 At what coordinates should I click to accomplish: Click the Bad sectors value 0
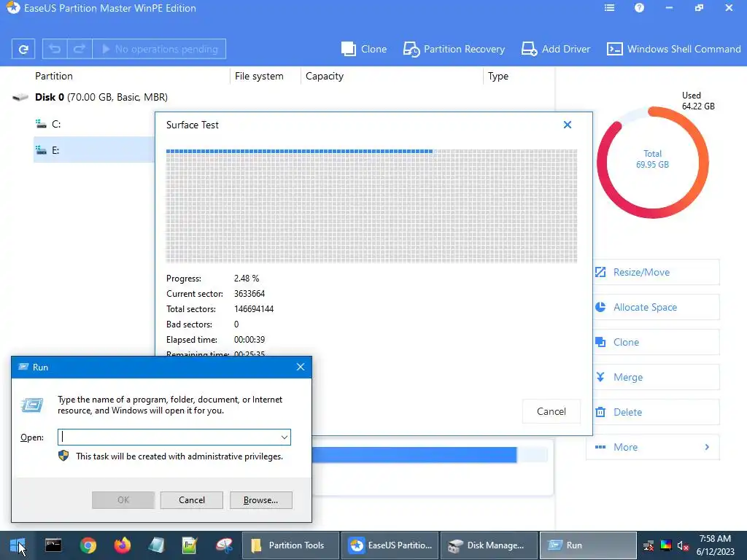236,324
